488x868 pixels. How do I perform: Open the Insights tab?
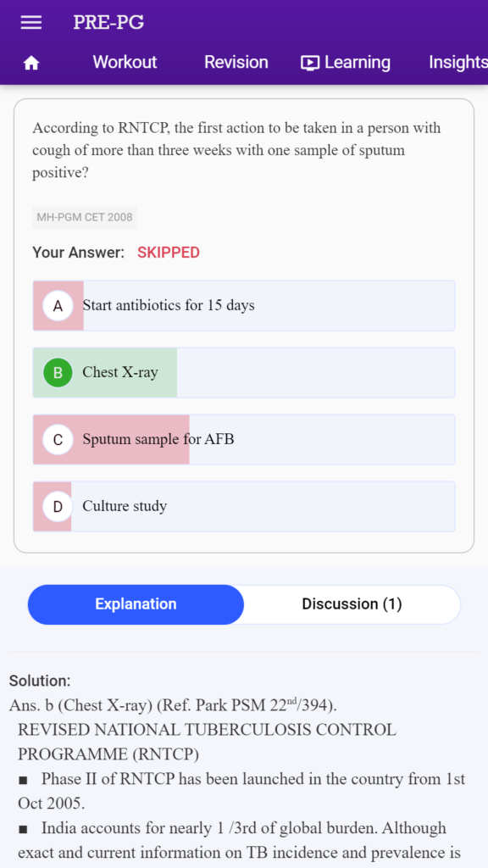(458, 62)
